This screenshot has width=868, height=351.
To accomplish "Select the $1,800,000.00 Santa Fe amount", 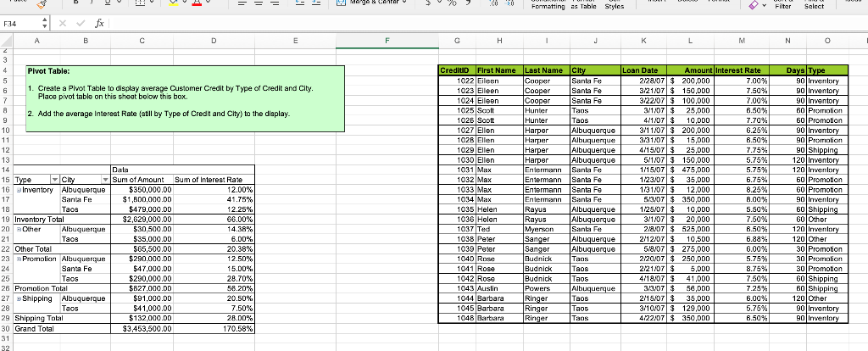I will (x=142, y=199).
